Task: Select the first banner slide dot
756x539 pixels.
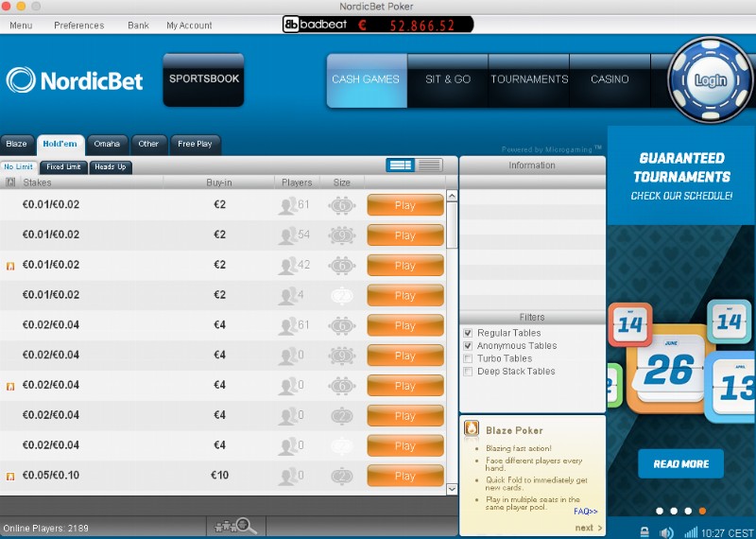Action: pyautogui.click(x=660, y=511)
